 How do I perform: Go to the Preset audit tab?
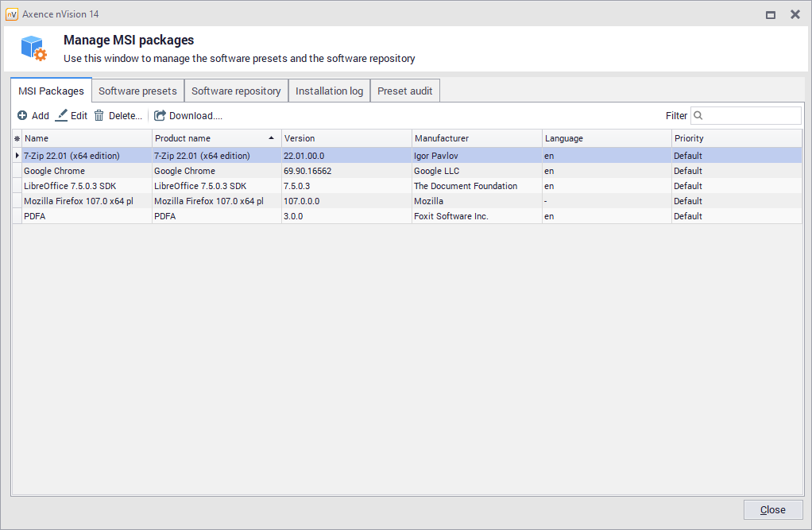pos(404,91)
